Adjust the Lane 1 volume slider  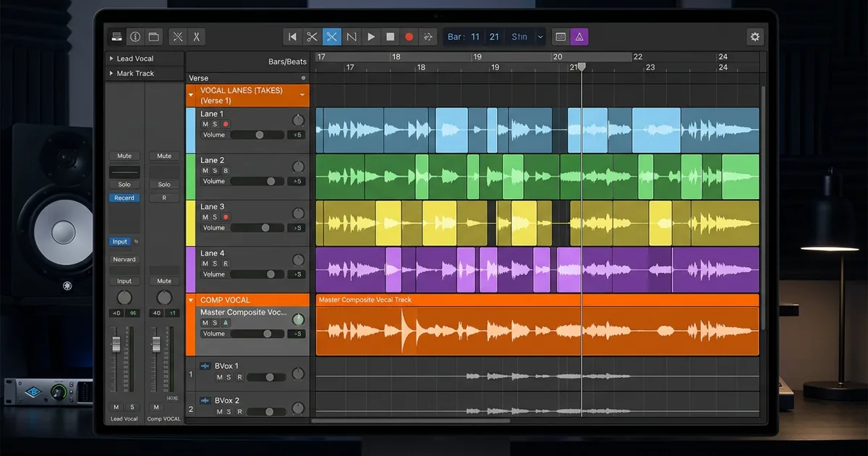[258, 135]
